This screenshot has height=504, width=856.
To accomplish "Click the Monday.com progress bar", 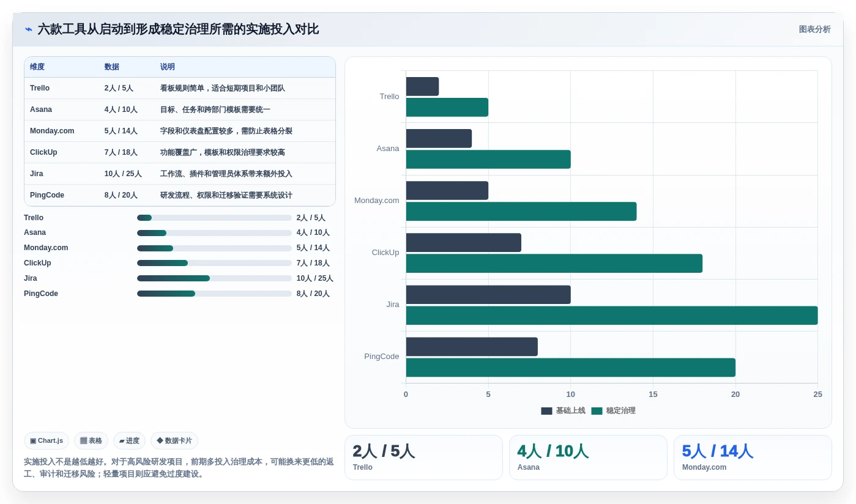I will tap(214, 248).
